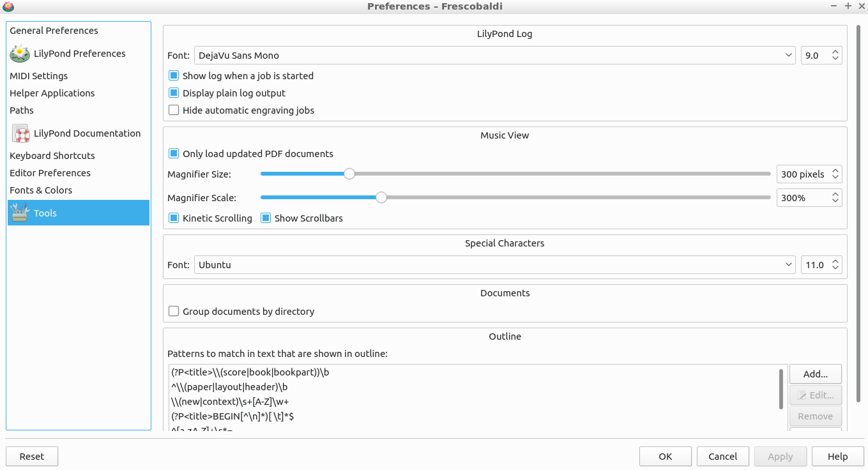Open LilyPond Preferences page
The height and width of the screenshot is (470, 868).
click(x=79, y=54)
